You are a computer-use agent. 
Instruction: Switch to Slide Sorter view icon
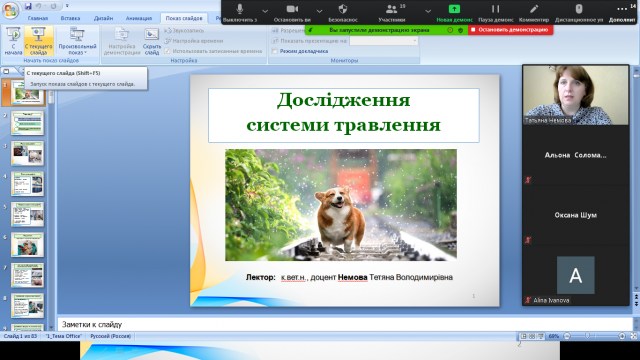point(532,336)
